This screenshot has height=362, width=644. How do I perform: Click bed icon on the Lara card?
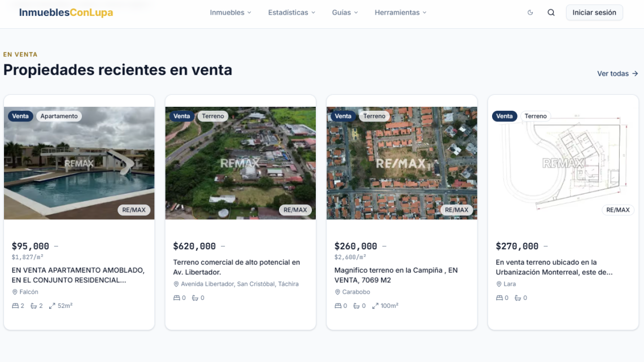click(499, 298)
